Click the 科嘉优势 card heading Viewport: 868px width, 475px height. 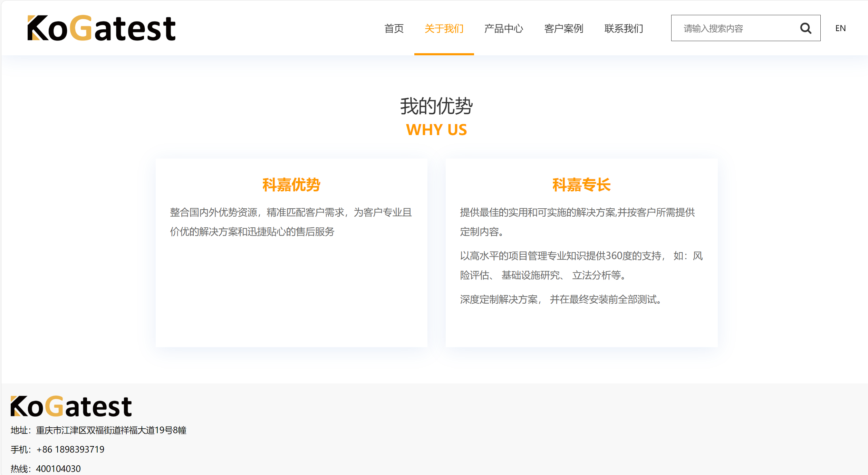coord(291,185)
